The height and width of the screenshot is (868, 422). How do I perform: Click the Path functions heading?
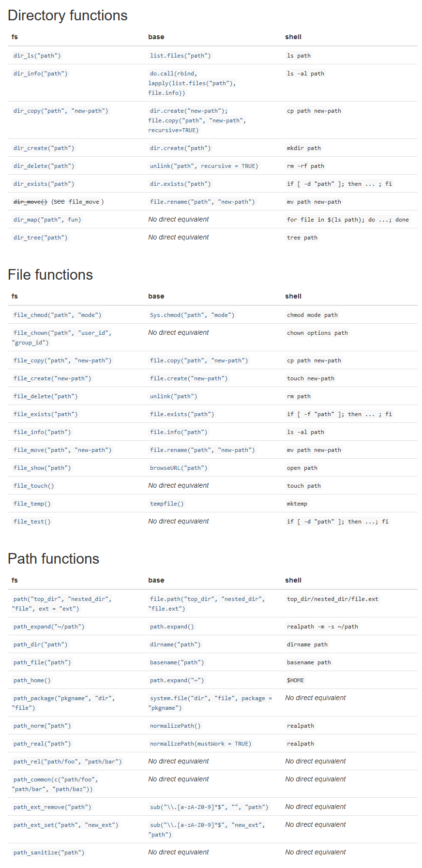pos(54,559)
